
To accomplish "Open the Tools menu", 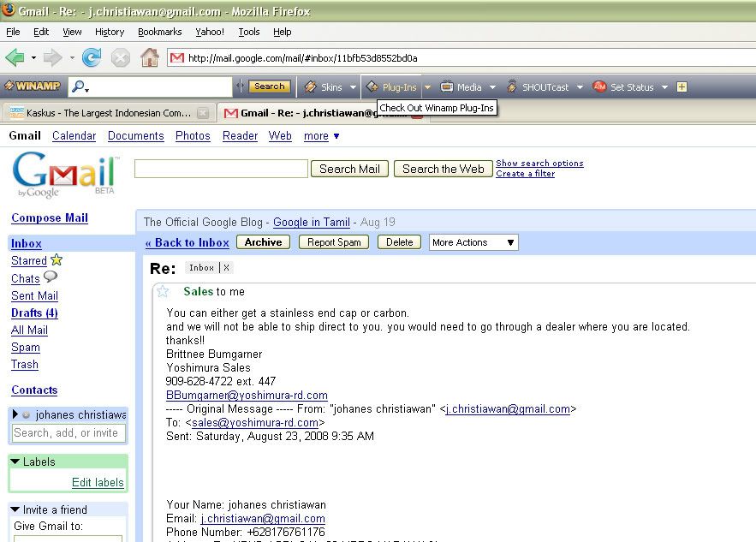I will (x=249, y=32).
